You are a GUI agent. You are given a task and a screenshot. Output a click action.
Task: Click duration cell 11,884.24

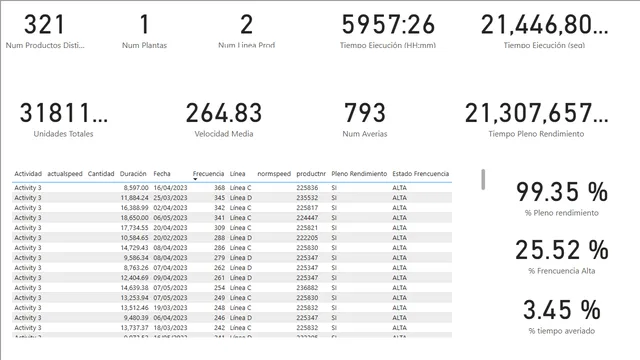tap(134, 198)
